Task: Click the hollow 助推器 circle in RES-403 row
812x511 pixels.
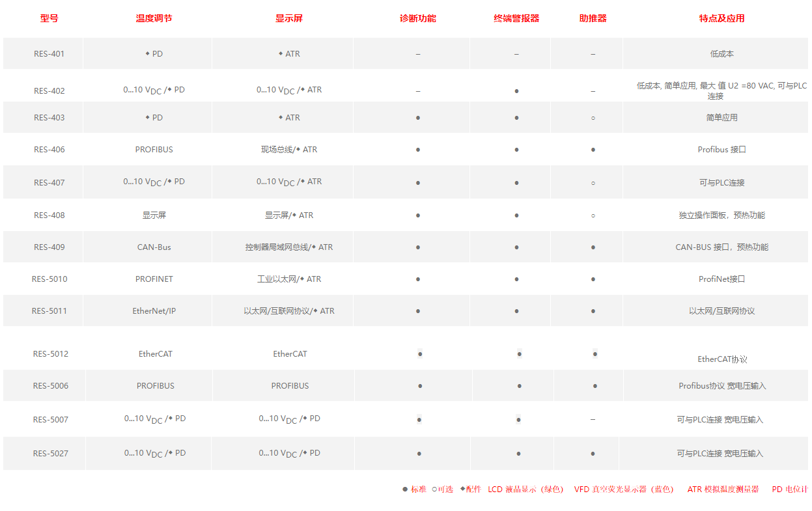Action: (593, 118)
